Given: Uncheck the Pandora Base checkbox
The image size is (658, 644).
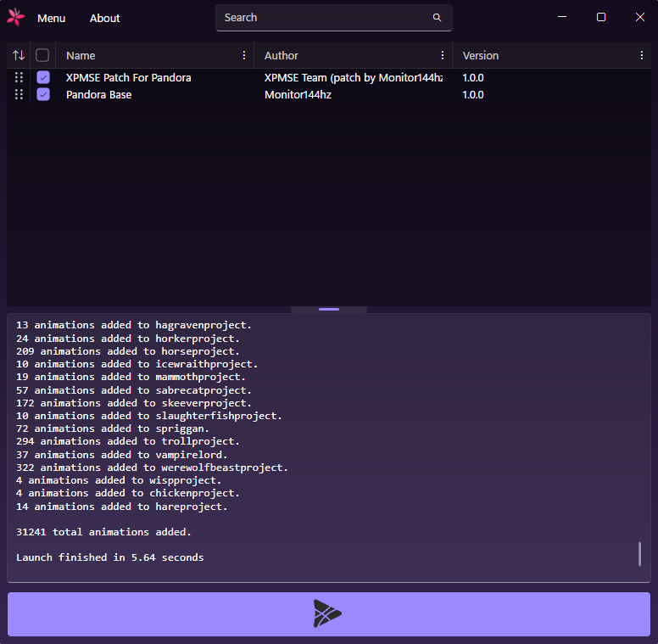Looking at the screenshot, I should pyautogui.click(x=43, y=94).
